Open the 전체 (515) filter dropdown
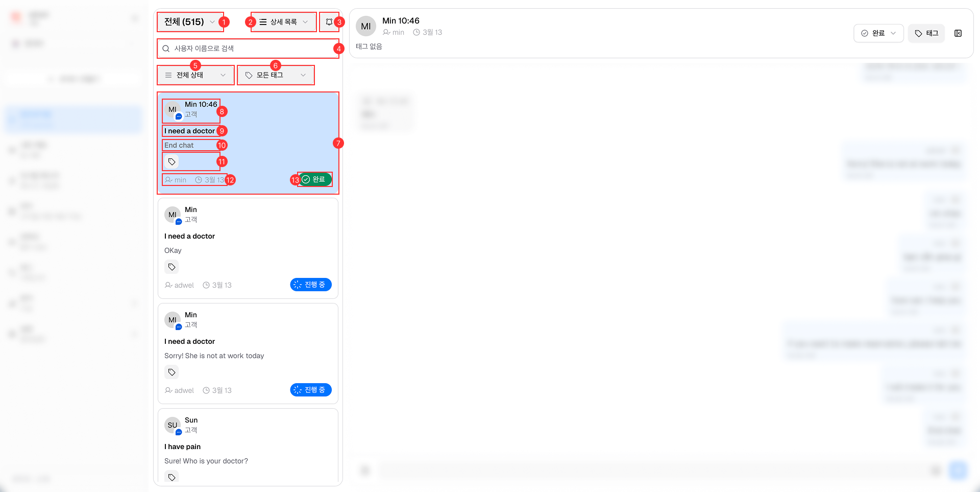The height and width of the screenshot is (492, 980). tap(189, 21)
